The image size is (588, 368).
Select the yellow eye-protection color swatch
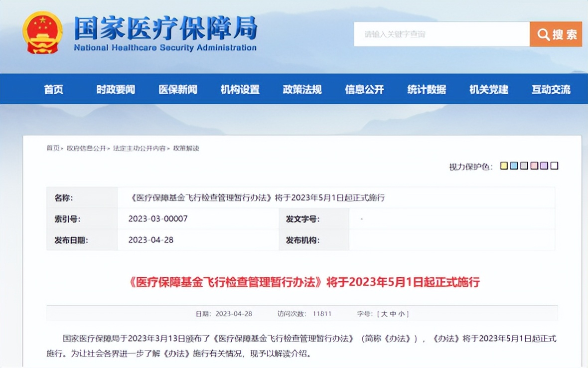(x=504, y=166)
